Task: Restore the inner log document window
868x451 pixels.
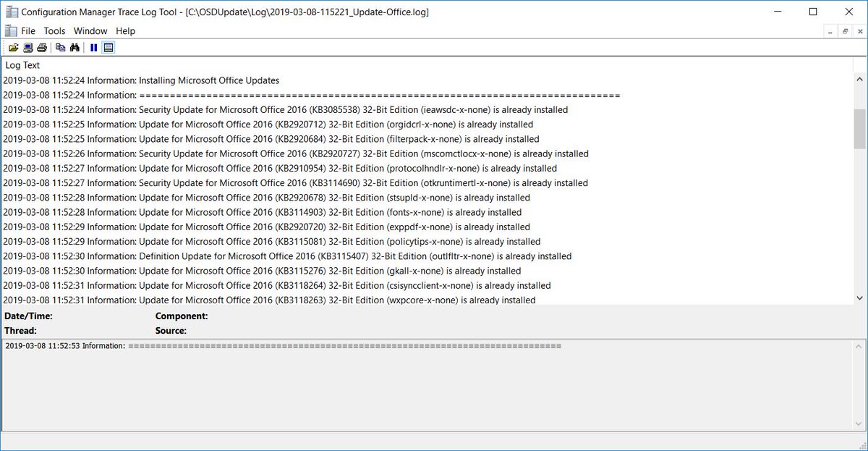Action: [844, 31]
